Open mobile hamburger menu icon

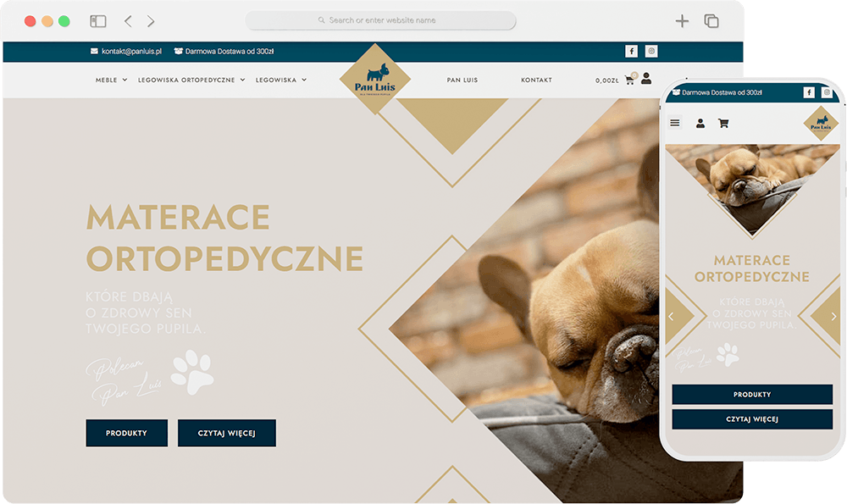tap(675, 123)
